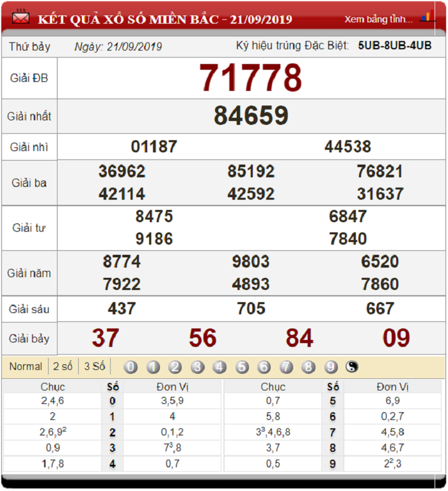Click the 'Giải nhất' row label
The width and height of the screenshot is (448, 491).
[x=29, y=117]
